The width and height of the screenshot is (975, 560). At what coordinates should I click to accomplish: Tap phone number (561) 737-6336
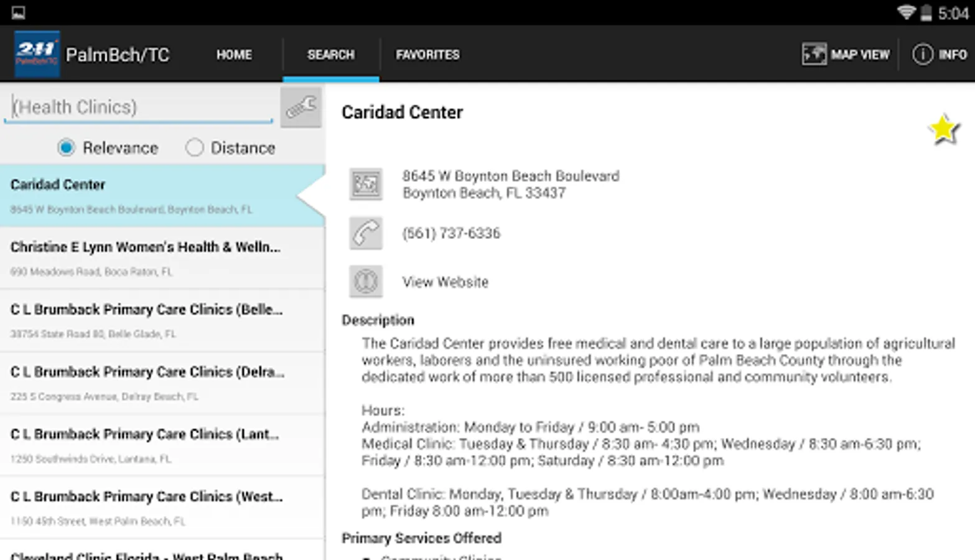click(x=451, y=233)
